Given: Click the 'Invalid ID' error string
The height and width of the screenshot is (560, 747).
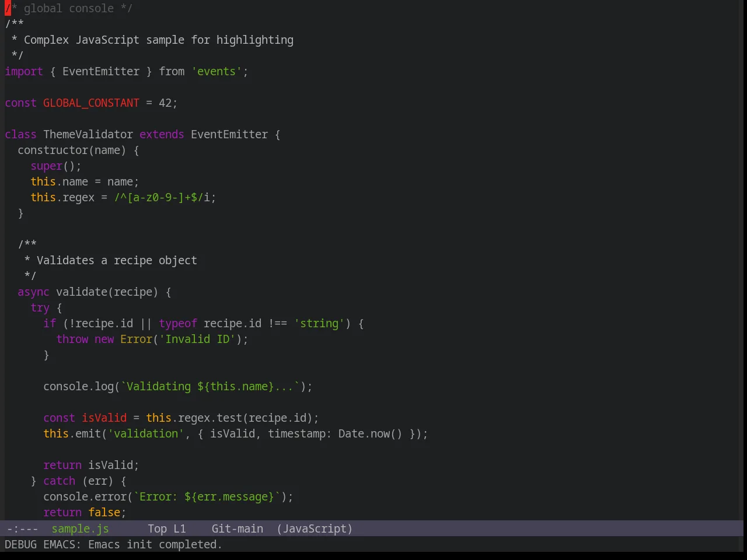Looking at the screenshot, I should 197,339.
